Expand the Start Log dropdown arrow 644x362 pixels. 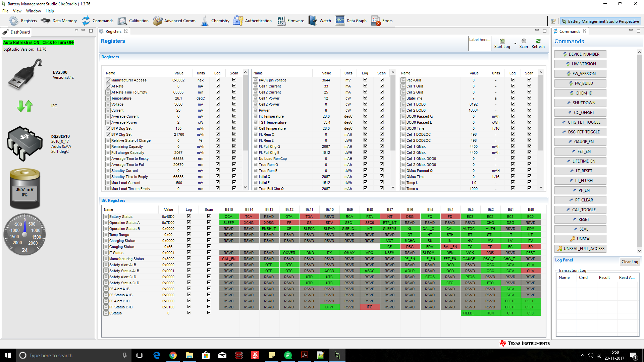pos(515,44)
